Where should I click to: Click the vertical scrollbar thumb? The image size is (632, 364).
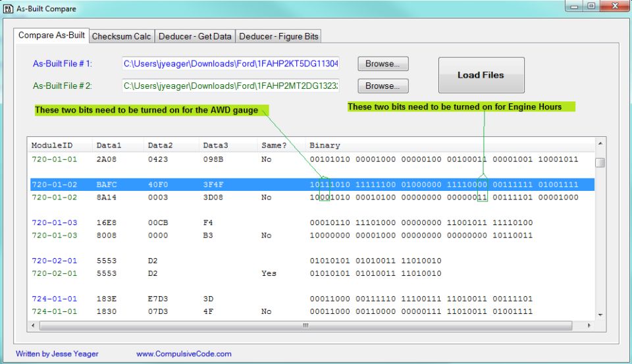600,163
